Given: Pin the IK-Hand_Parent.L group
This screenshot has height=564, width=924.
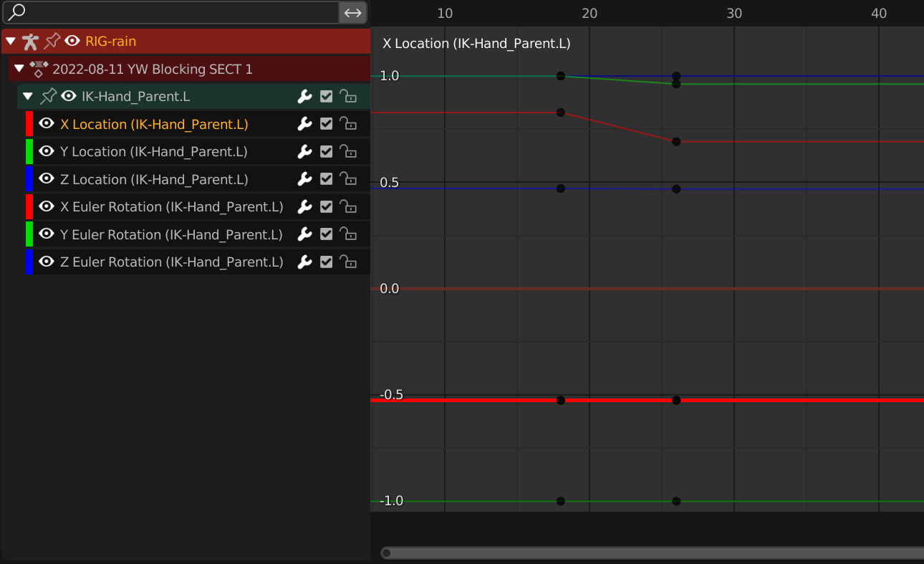Looking at the screenshot, I should [x=48, y=96].
